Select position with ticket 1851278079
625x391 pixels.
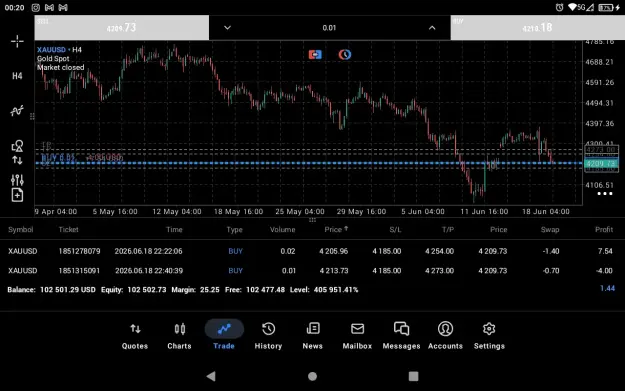coord(312,251)
